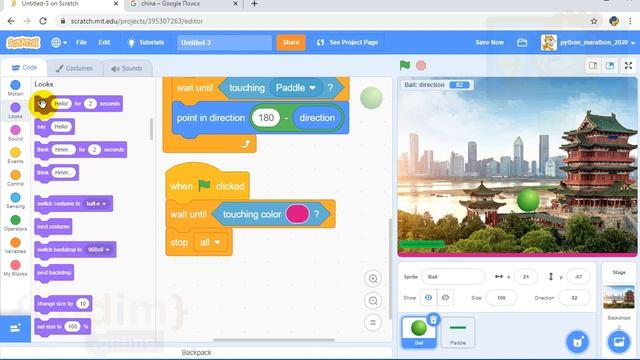Click the green ball on stage
The height and width of the screenshot is (360, 640).
(528, 200)
